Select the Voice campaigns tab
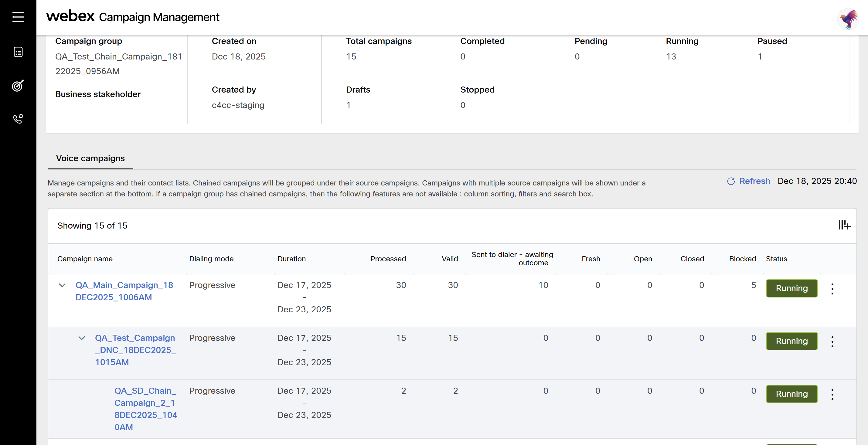Image resolution: width=868 pixels, height=445 pixels. click(90, 158)
